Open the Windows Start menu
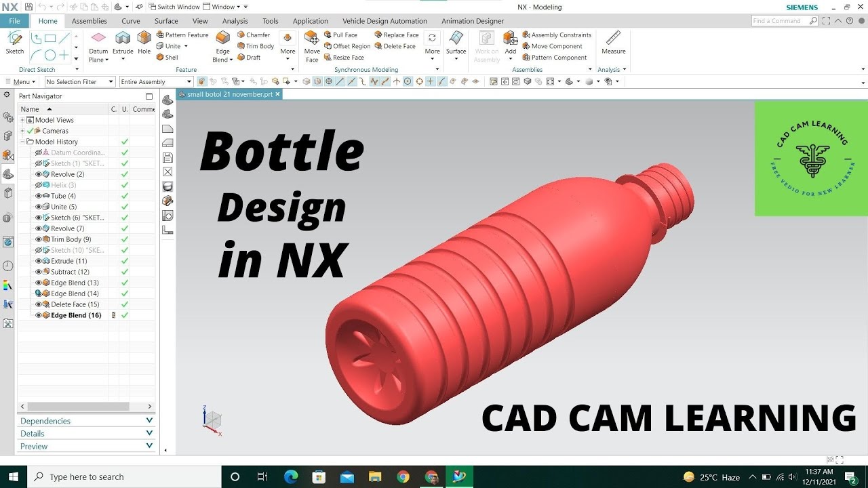This screenshot has width=868, height=488. click(x=14, y=476)
